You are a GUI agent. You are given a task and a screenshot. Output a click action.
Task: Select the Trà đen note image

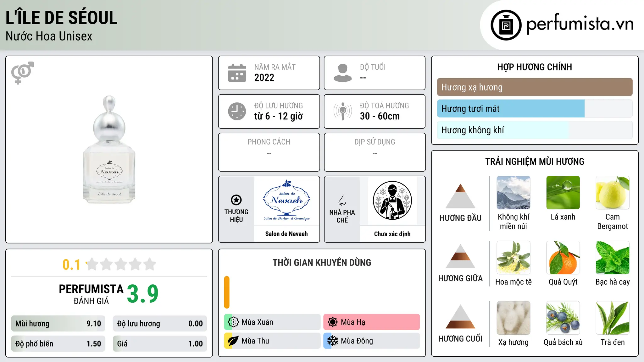coord(613,318)
